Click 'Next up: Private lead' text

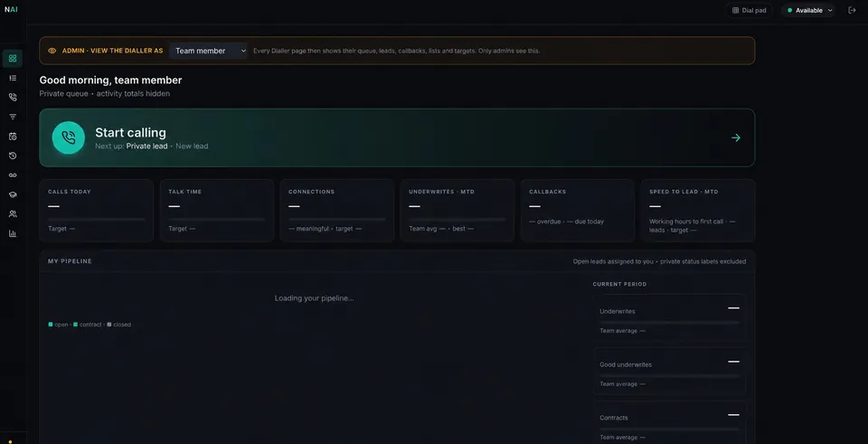click(131, 146)
